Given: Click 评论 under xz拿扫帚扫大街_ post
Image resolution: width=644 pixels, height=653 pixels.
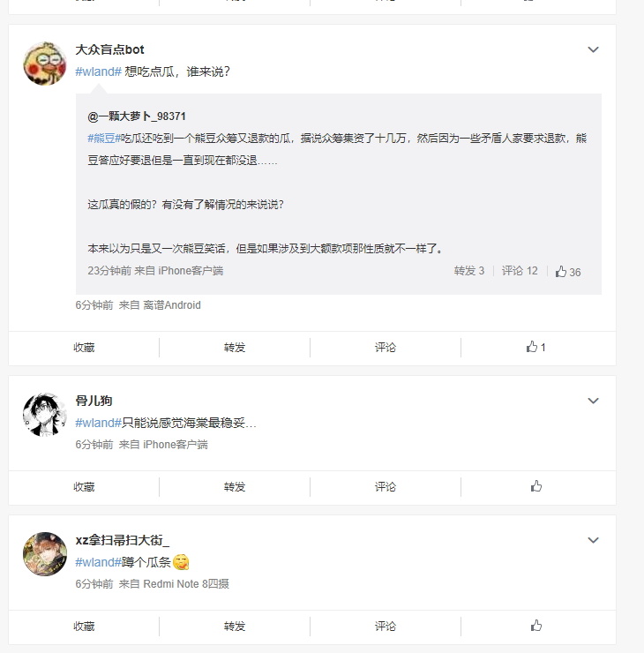Looking at the screenshot, I should [x=385, y=626].
